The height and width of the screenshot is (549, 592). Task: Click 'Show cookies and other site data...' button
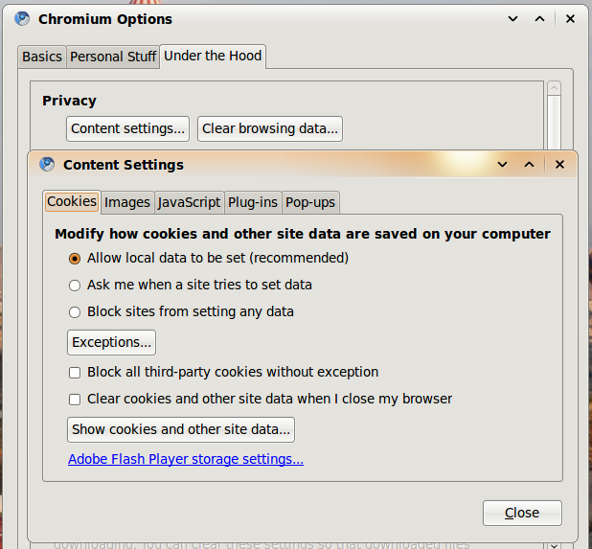coord(181,430)
